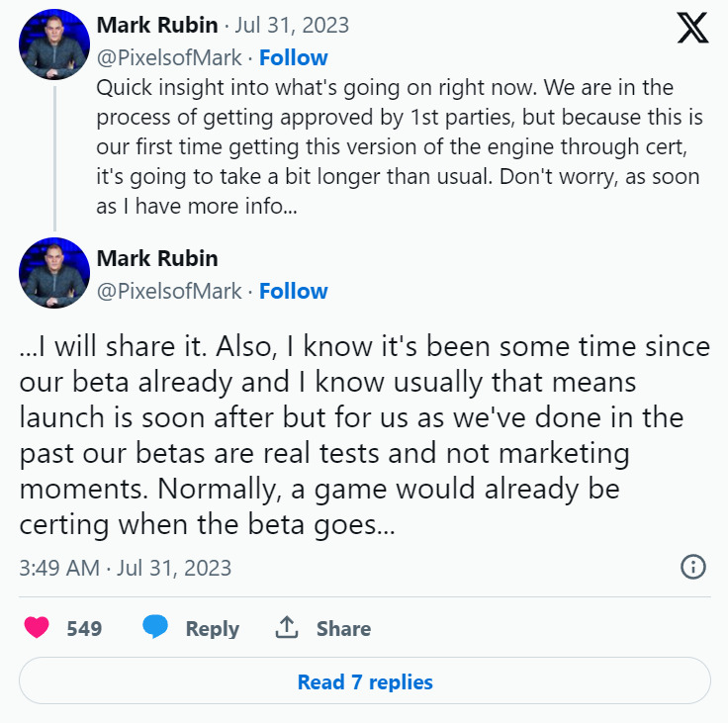Image resolution: width=728 pixels, height=723 pixels.
Task: Click the second Mark Rubin name
Action: 157,258
